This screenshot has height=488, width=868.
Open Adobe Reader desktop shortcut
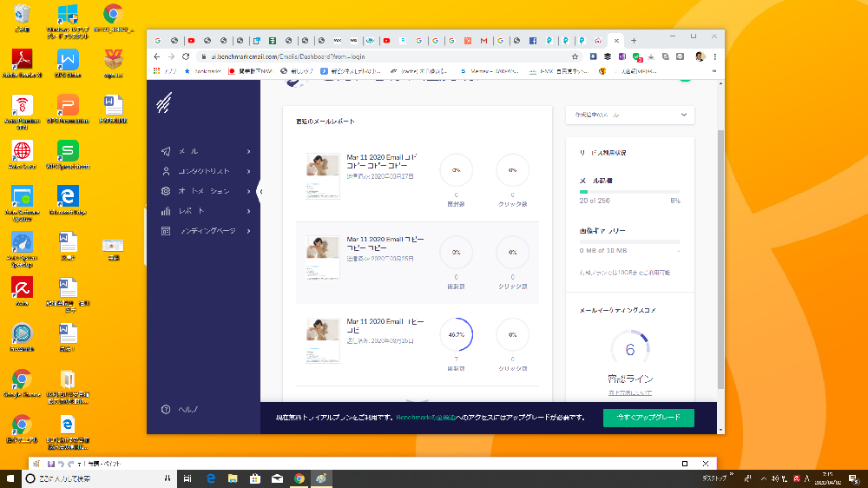pyautogui.click(x=23, y=63)
